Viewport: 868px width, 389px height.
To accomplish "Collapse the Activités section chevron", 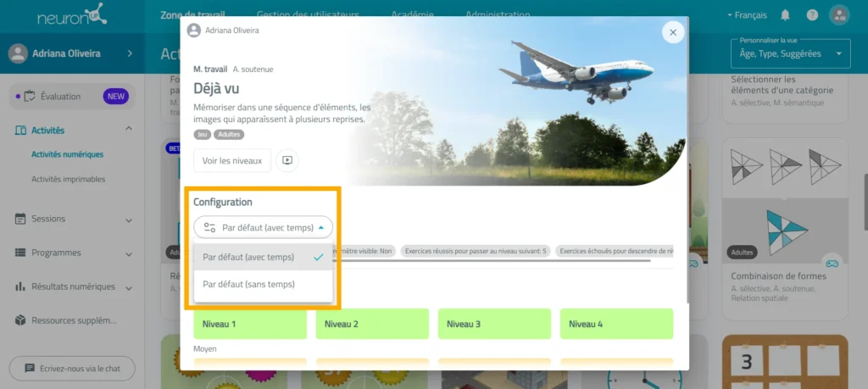I will 129,128.
